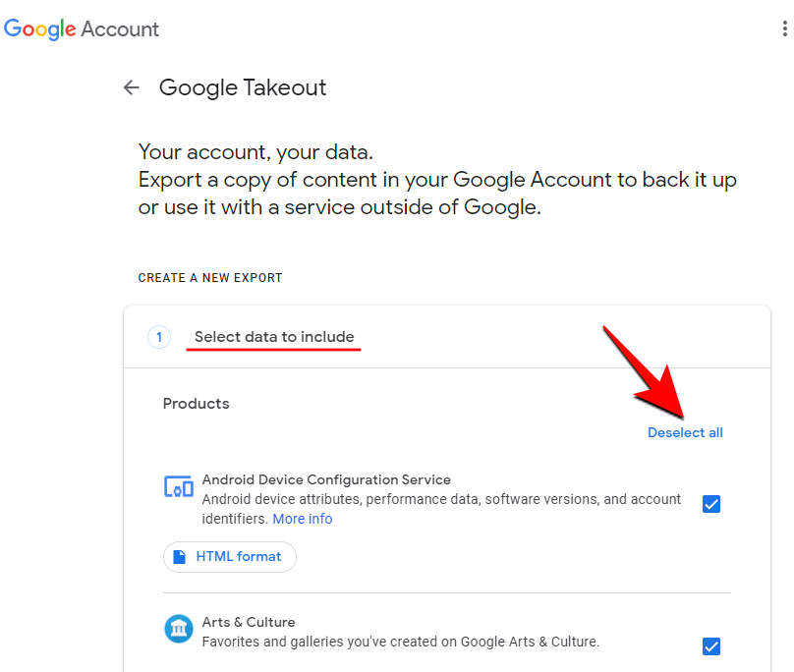This screenshot has height=672, width=794.
Task: Click the Android Device Configuration Service title
Action: pyautogui.click(x=326, y=480)
